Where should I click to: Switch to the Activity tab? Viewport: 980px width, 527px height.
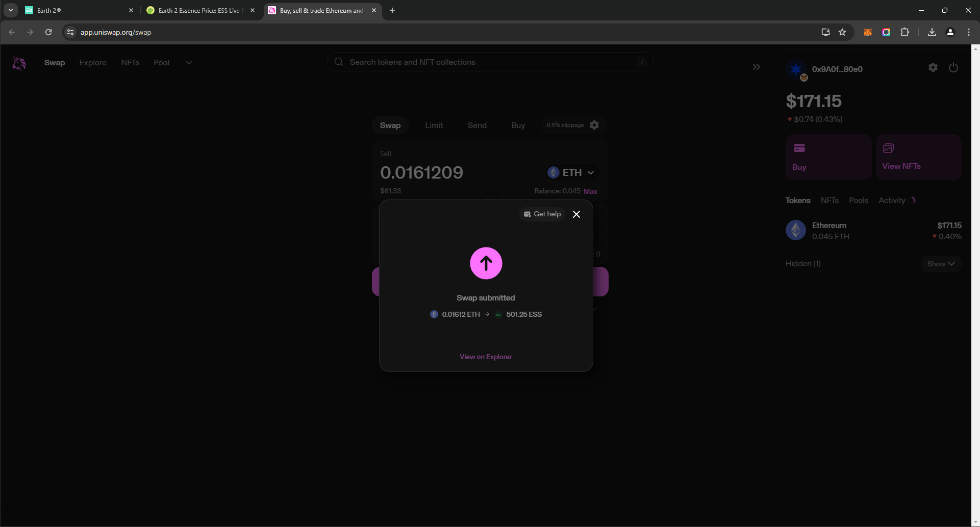[x=892, y=200]
